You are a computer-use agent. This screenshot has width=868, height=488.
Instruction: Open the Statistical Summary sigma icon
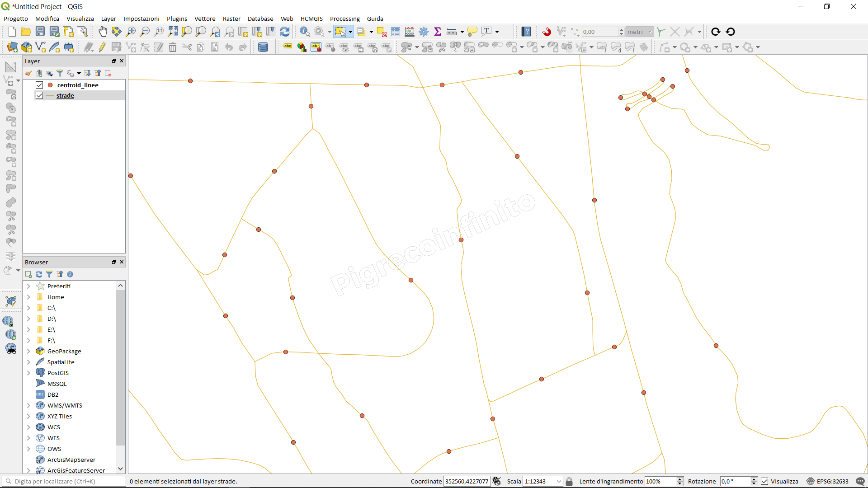tap(438, 32)
